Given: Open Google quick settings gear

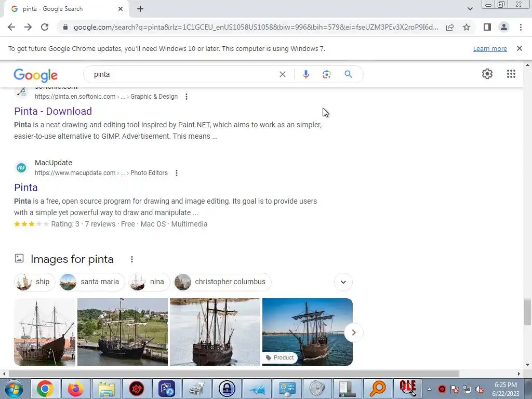Looking at the screenshot, I should click(487, 74).
